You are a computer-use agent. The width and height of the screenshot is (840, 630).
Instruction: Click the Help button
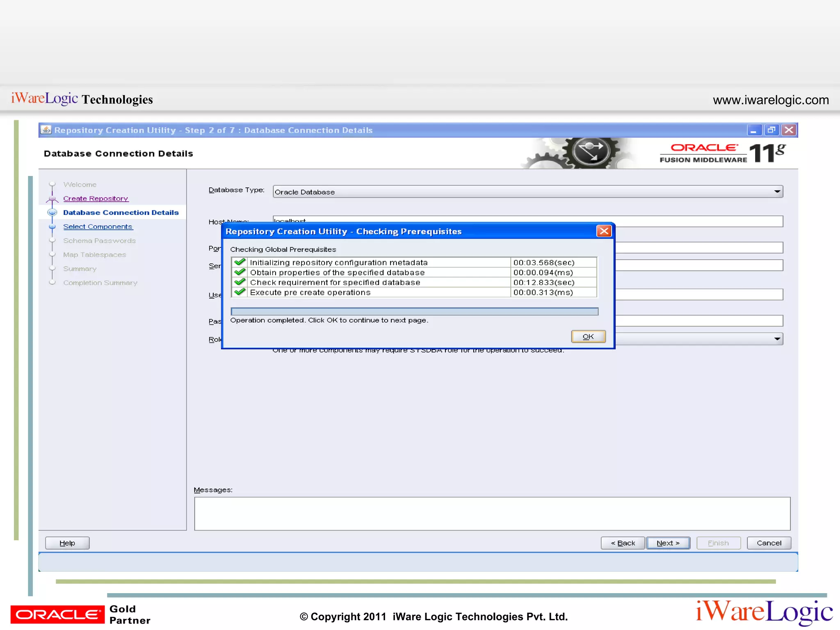[x=67, y=543]
